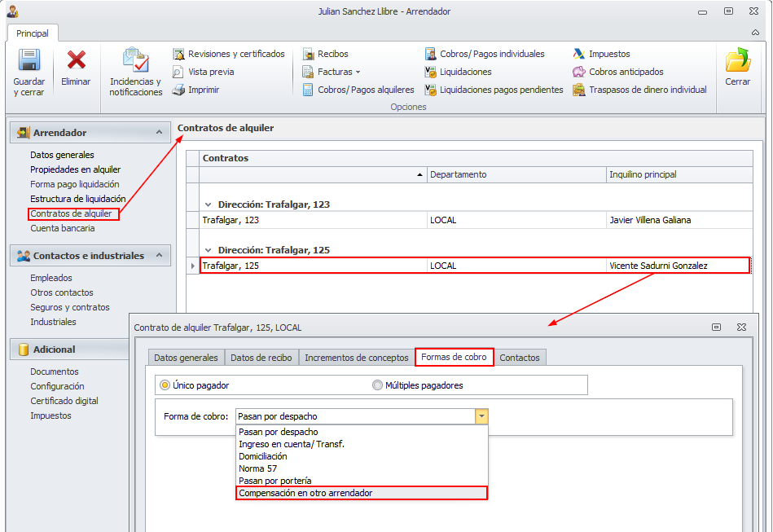Choose Norma 57 from the list

click(x=362, y=469)
